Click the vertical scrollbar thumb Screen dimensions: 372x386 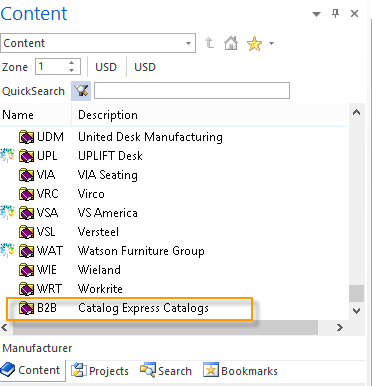coord(356,294)
